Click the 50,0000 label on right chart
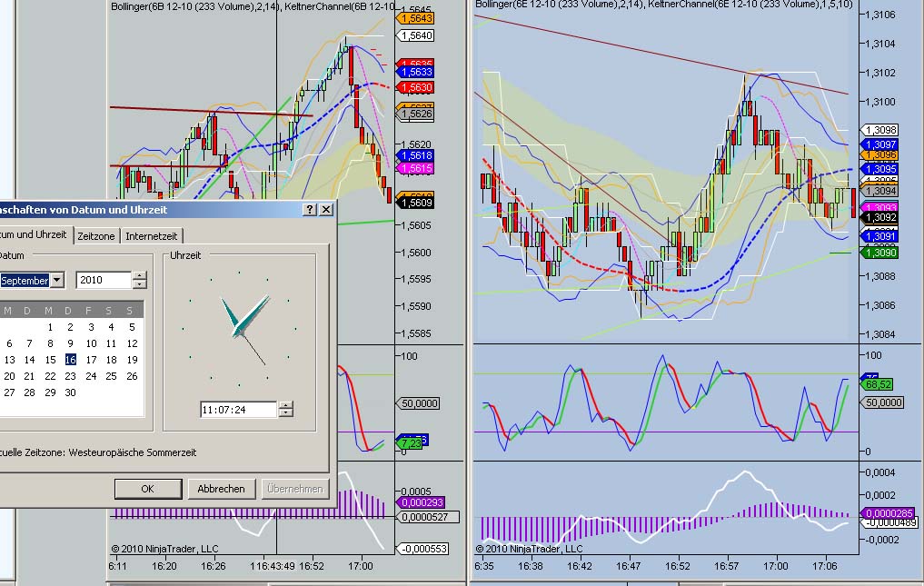Viewport: 924px width, 586px height. click(882, 402)
